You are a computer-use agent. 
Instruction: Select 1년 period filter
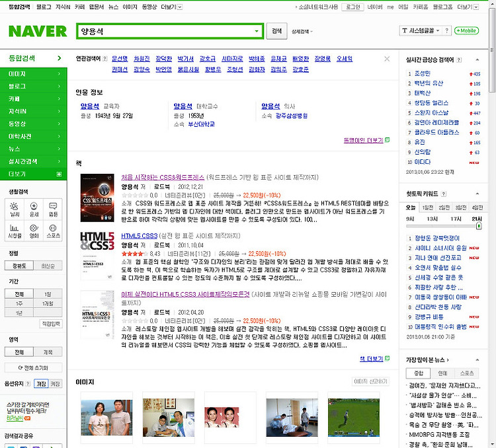click(x=19, y=313)
